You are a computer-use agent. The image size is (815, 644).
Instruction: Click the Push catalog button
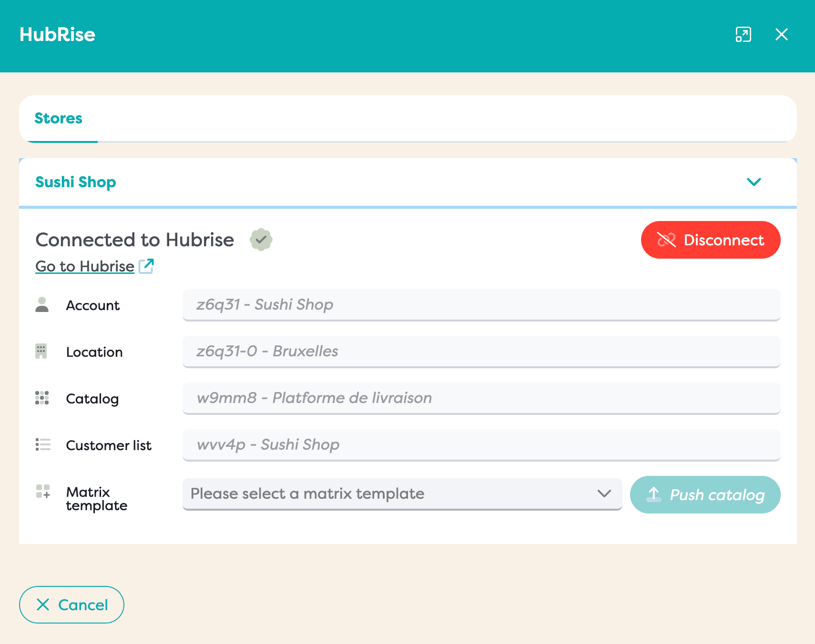coord(705,495)
